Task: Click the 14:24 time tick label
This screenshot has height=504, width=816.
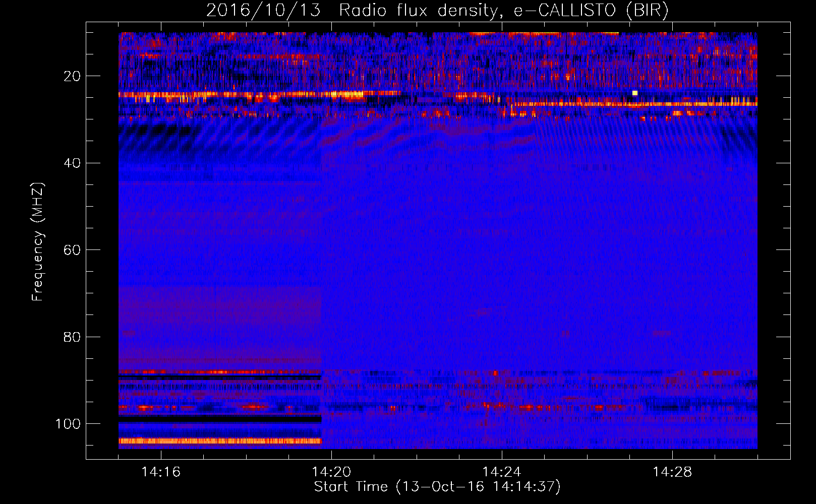Action: [x=502, y=472]
